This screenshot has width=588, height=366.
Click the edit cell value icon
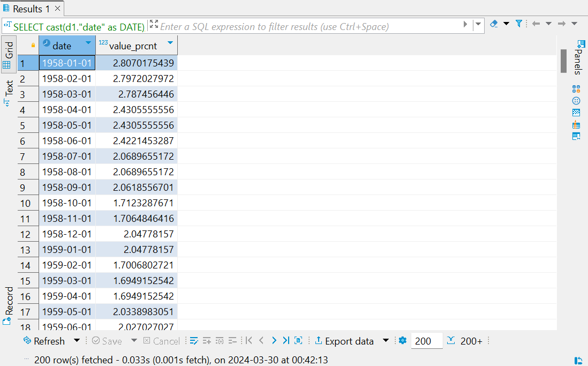[194, 340]
